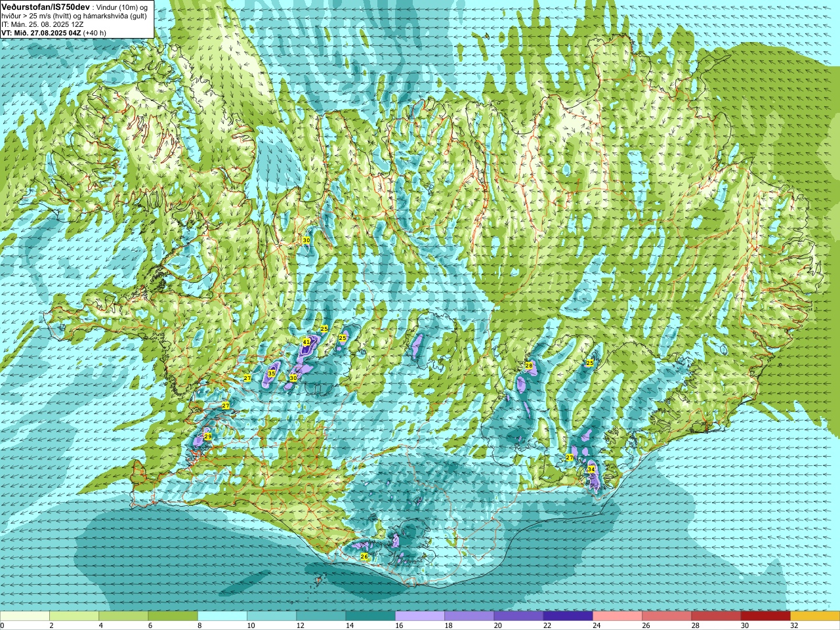Click the line mentioning hámarkshviða (gult)

(74, 15)
